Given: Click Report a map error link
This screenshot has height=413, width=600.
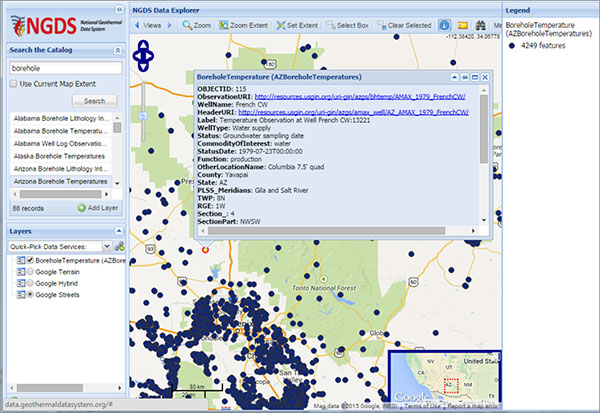Looking at the screenshot, I should (473, 406).
